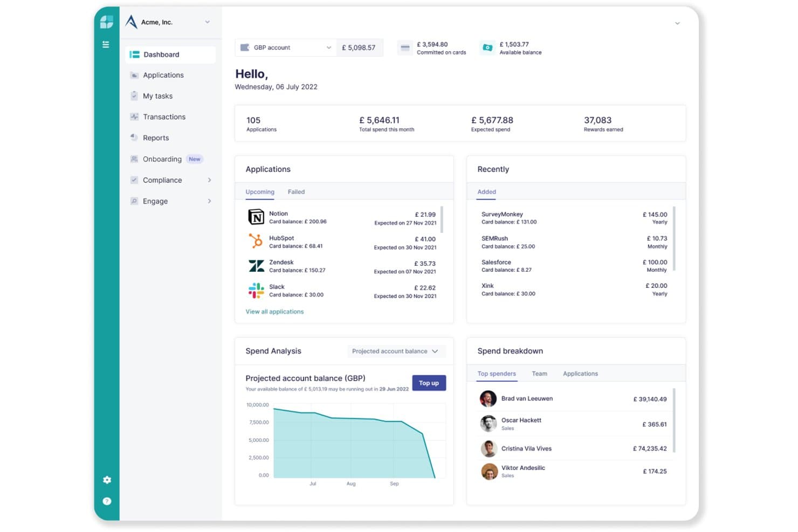798x532 pixels.
Task: Click the HubSpot app icon
Action: 256,241
